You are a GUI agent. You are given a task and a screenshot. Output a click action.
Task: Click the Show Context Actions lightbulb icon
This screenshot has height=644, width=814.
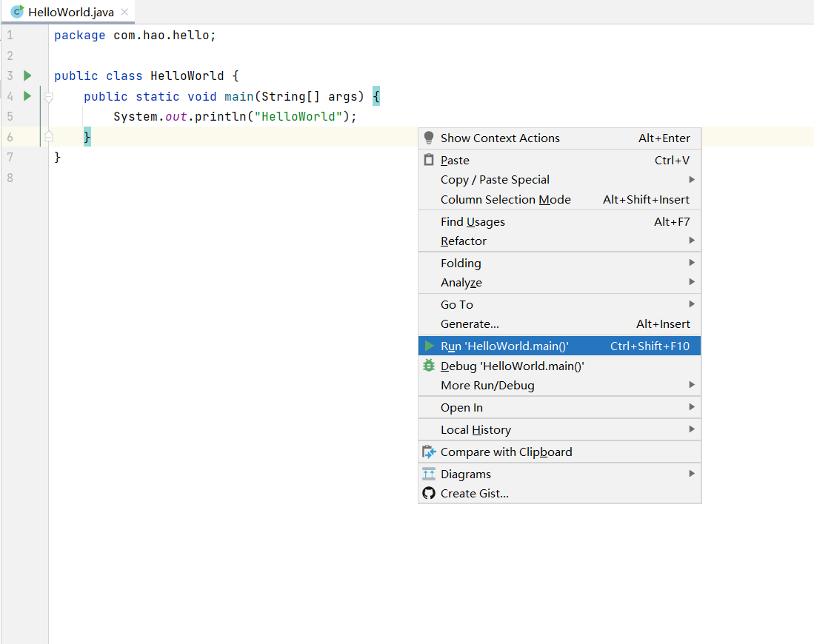point(428,138)
